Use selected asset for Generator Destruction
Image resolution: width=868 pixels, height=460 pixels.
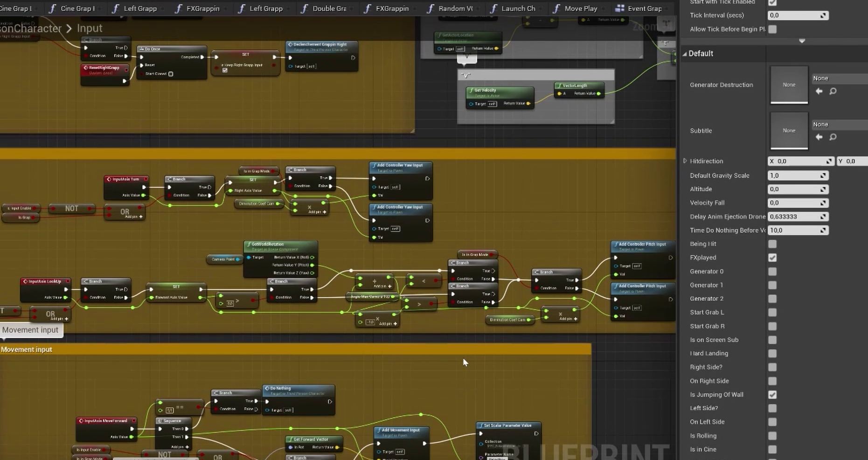click(819, 91)
